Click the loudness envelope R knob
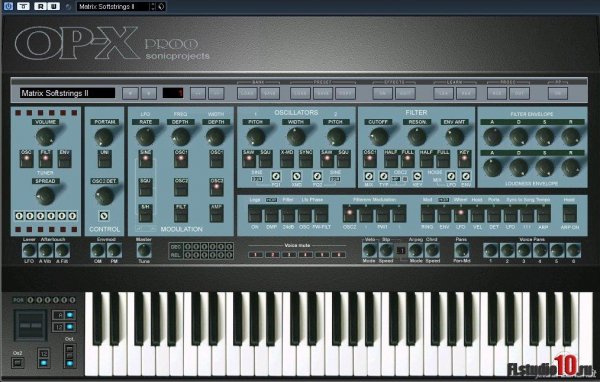This screenshot has width=600, height=382. pos(571,167)
